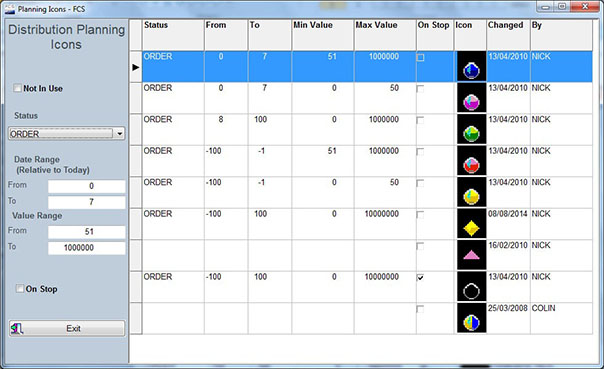Click the magenta circle icon in second row
Screen dimensions: 604x369
point(471,102)
